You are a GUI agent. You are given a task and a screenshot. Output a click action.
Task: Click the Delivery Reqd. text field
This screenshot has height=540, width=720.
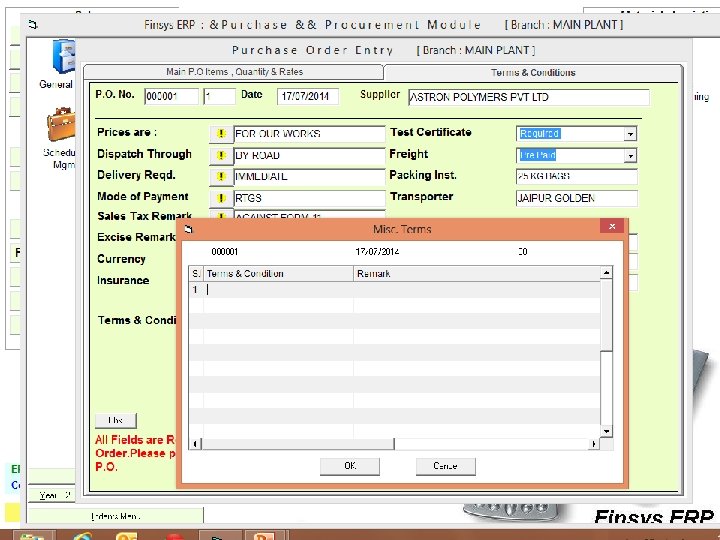pos(309,177)
